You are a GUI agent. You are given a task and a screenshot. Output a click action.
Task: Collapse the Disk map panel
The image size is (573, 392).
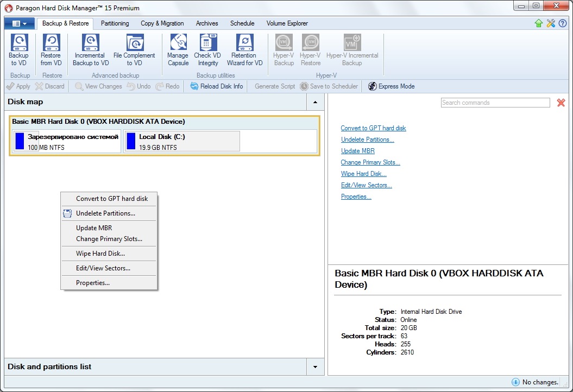click(315, 102)
